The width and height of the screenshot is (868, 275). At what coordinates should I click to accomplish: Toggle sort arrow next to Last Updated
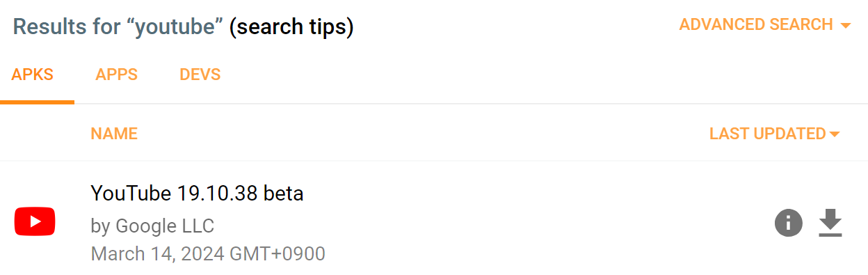pyautogui.click(x=835, y=134)
